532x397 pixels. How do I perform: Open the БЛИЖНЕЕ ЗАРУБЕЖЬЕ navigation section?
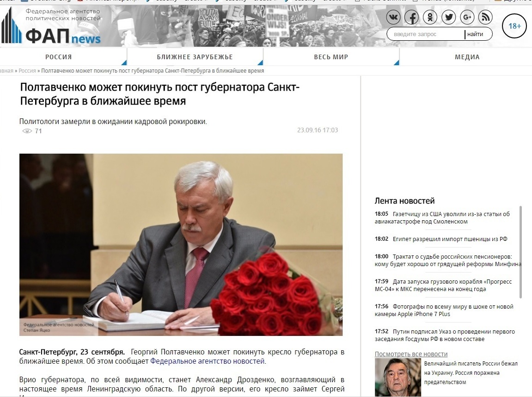click(x=195, y=57)
